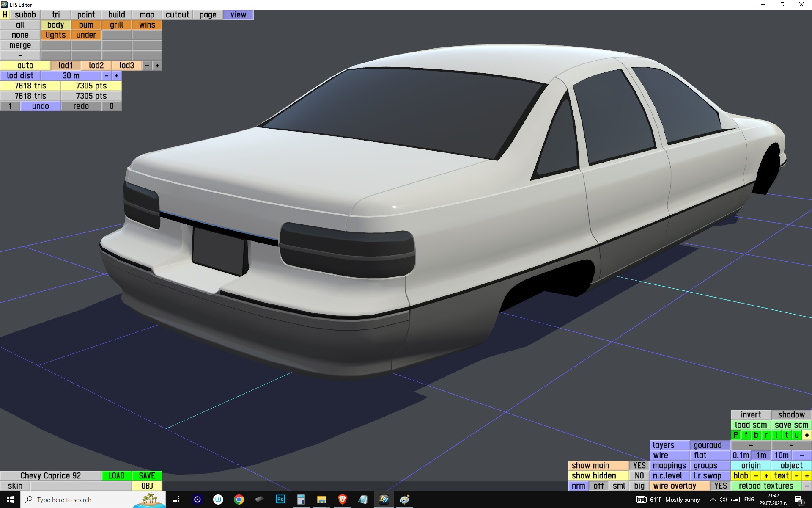Screen dimensions: 812x508
Task: Switch to the cutout tab
Action: click(178, 15)
